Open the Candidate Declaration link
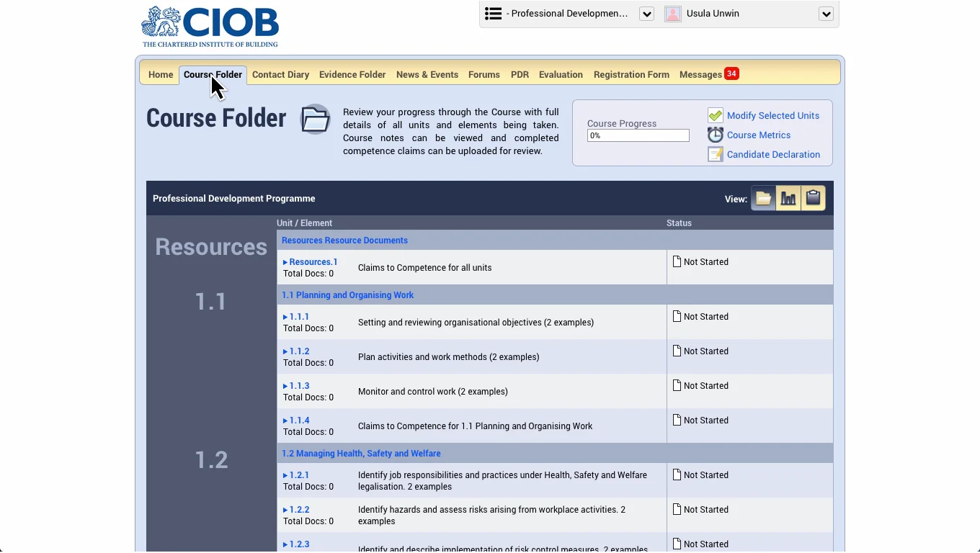This screenshot has height=553, width=980. (773, 154)
